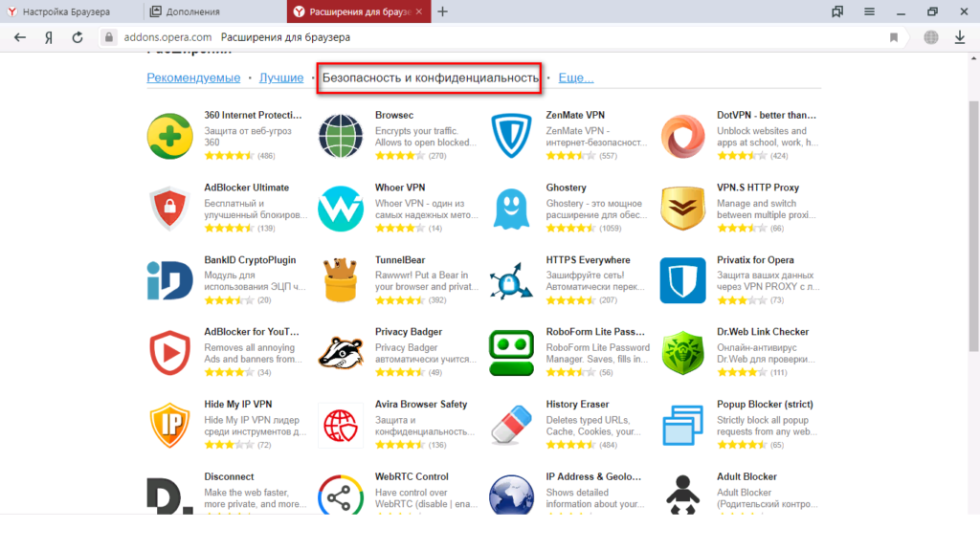Click the Dr.Web Link Checker icon
This screenshot has height=551, width=980.
click(682, 353)
